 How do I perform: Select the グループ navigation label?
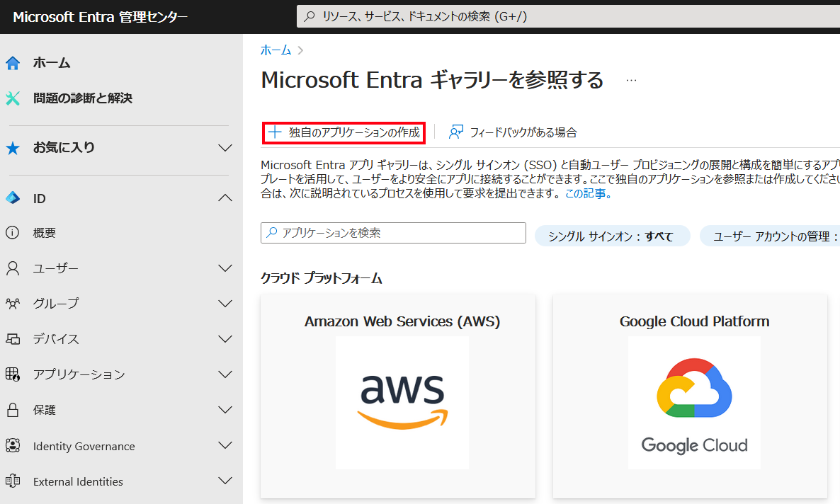pyautogui.click(x=56, y=304)
